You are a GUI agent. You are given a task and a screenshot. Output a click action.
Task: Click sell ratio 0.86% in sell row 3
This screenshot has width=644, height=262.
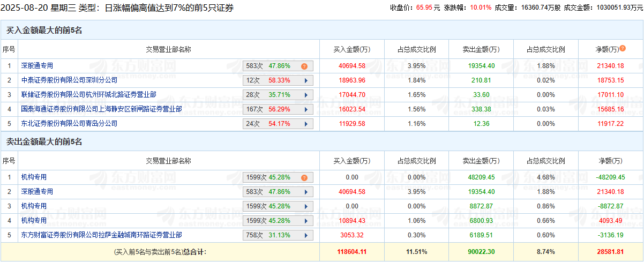pyautogui.click(x=546, y=206)
